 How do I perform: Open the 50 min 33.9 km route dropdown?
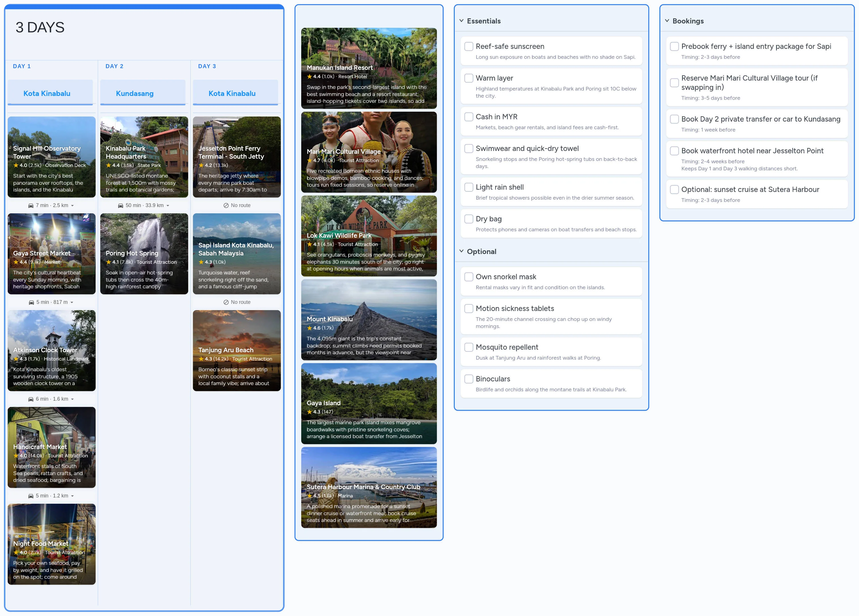tap(168, 206)
